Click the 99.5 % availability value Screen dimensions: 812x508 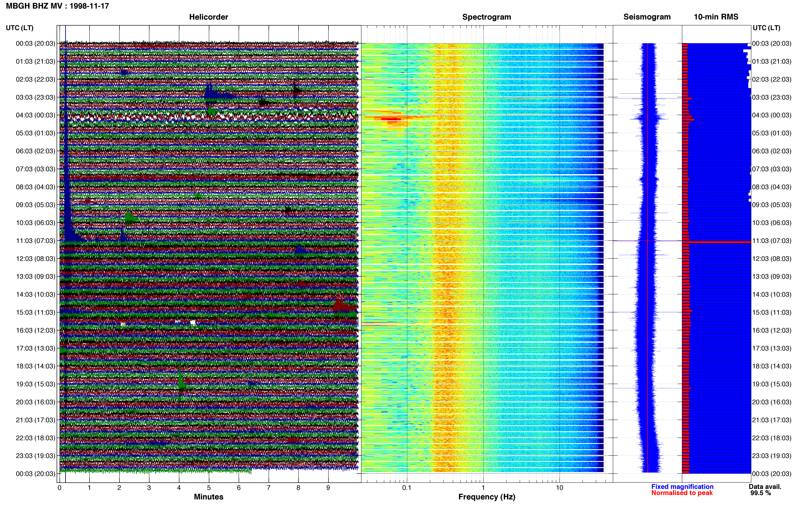coord(761,493)
